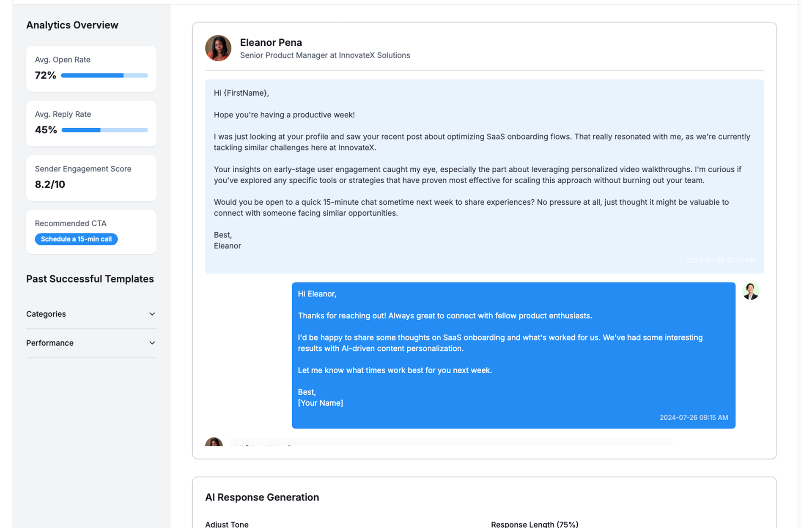The width and height of the screenshot is (812, 528).
Task: Click the Avg. Reply Rate progress bar
Action: [x=104, y=130]
